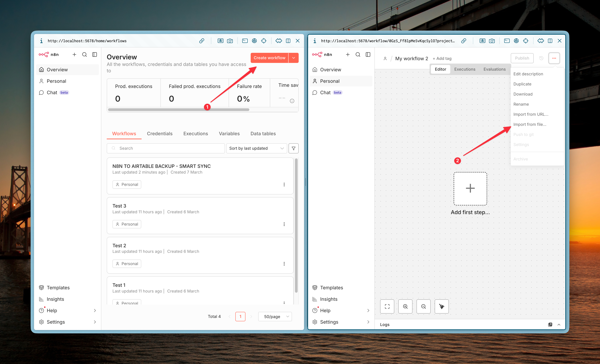
Task: Open the Insights panel from the sidebar
Action: click(55, 299)
